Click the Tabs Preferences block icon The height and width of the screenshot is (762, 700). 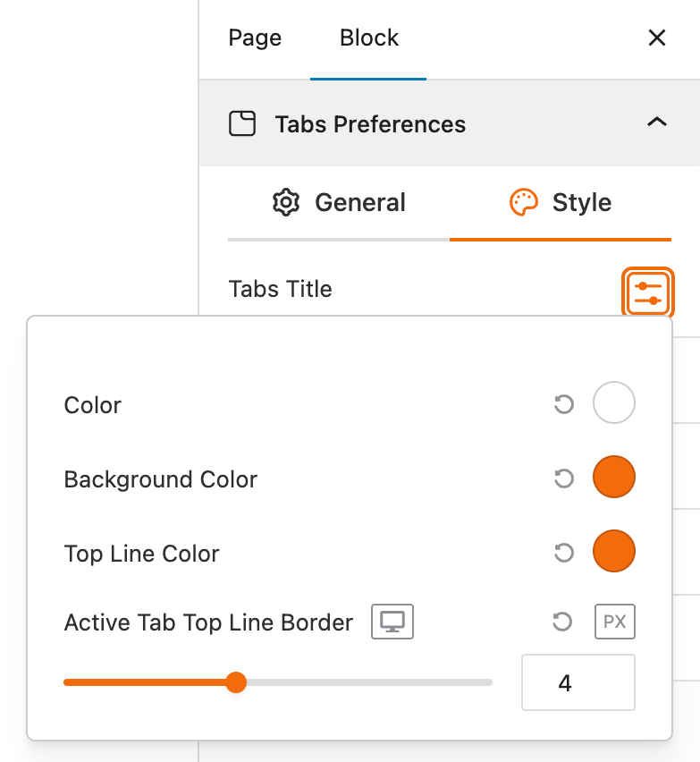tap(242, 123)
